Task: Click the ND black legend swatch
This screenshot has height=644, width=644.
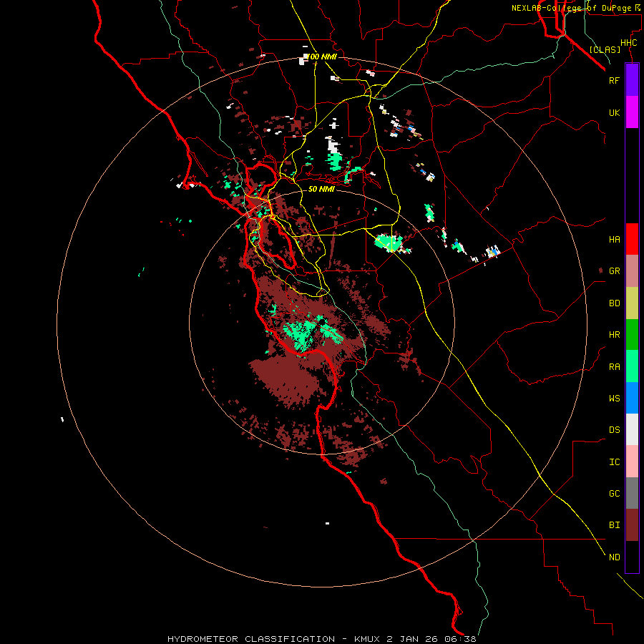Action: click(632, 557)
